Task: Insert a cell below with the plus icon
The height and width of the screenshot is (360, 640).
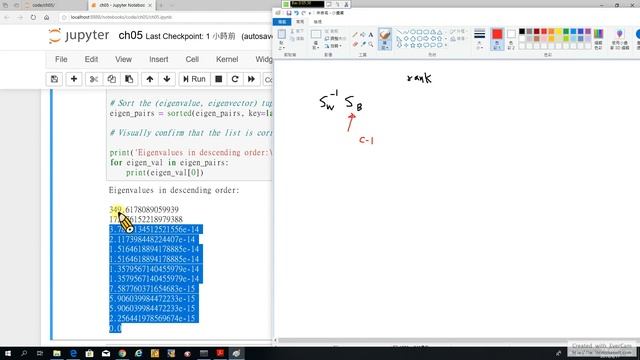Action: click(74, 79)
